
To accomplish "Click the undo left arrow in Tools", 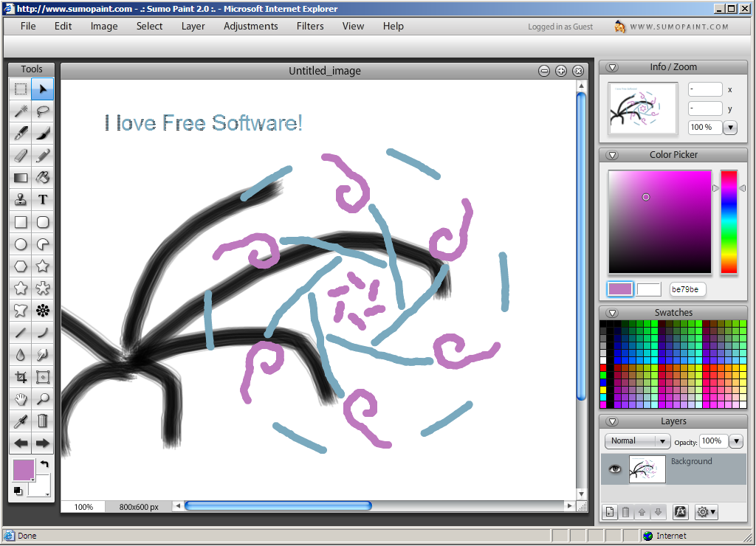I will 20,443.
